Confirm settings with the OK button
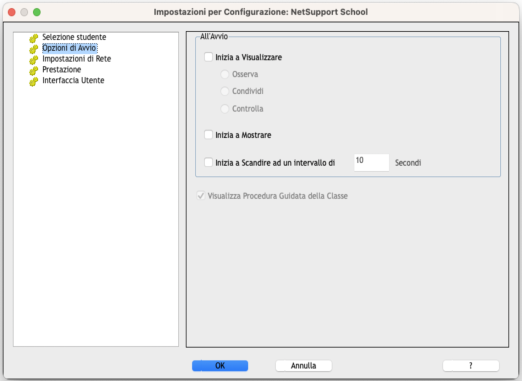522x381 pixels. pos(220,366)
